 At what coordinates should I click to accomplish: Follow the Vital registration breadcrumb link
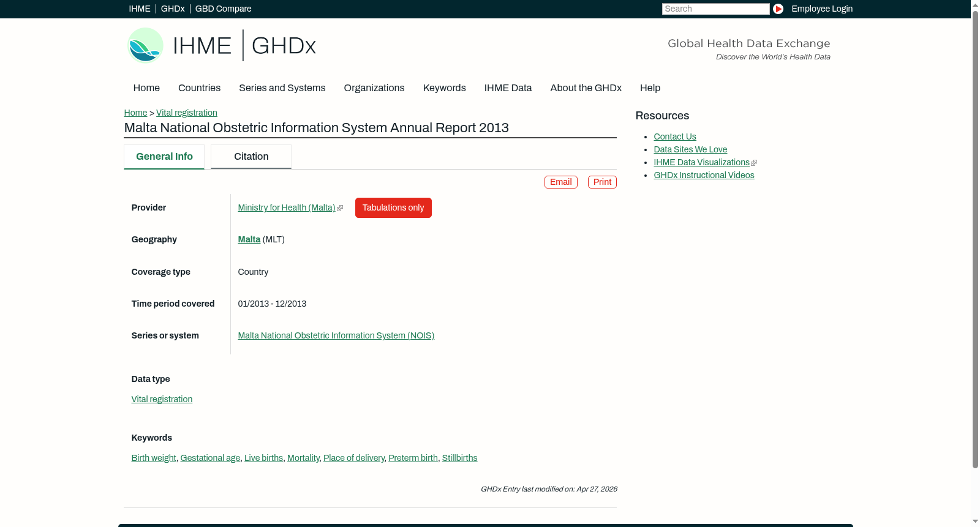tap(187, 113)
